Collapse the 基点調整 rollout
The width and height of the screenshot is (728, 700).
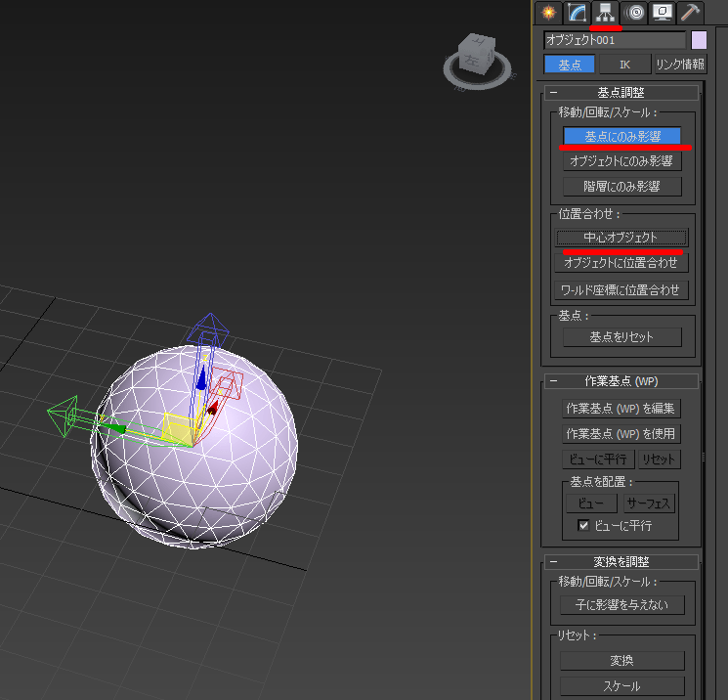tap(553, 93)
